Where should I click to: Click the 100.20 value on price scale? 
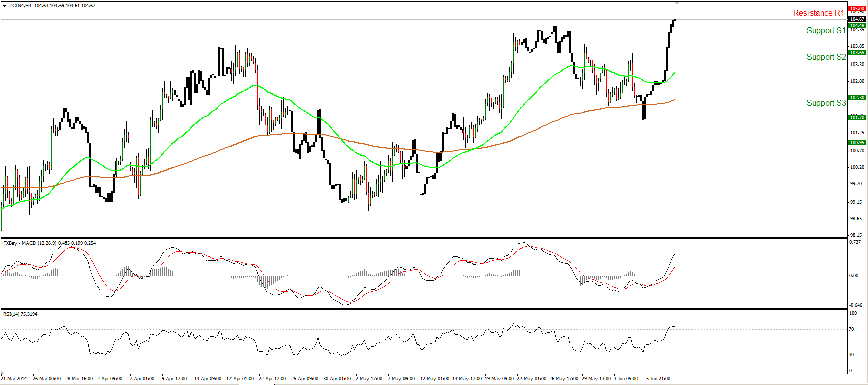click(857, 167)
